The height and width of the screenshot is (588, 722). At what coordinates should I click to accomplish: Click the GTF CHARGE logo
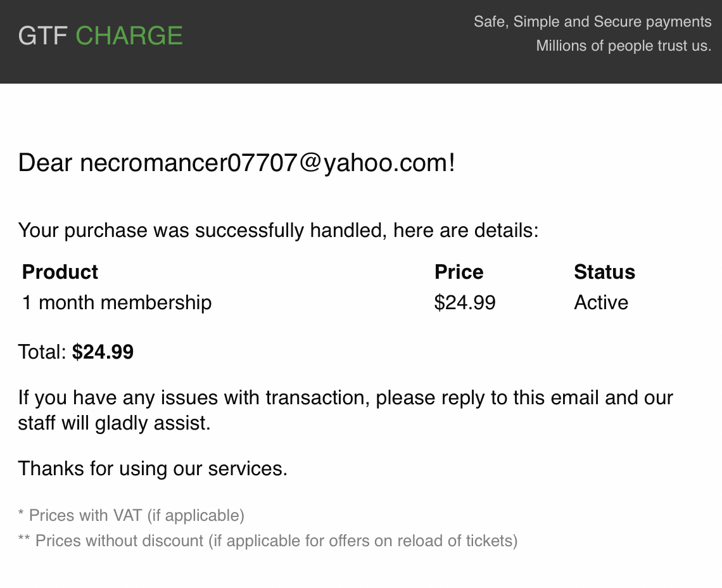pyautogui.click(x=100, y=35)
